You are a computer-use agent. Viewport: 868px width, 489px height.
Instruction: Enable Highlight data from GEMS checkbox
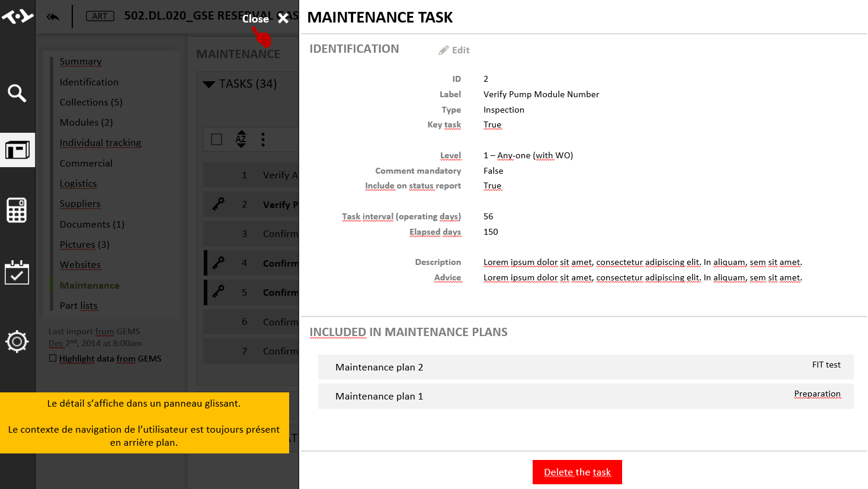pos(53,359)
